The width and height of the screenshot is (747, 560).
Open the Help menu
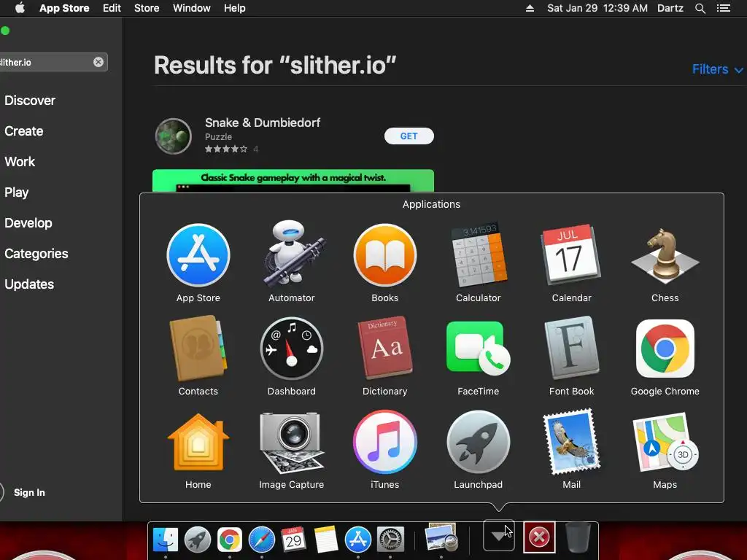coord(235,8)
